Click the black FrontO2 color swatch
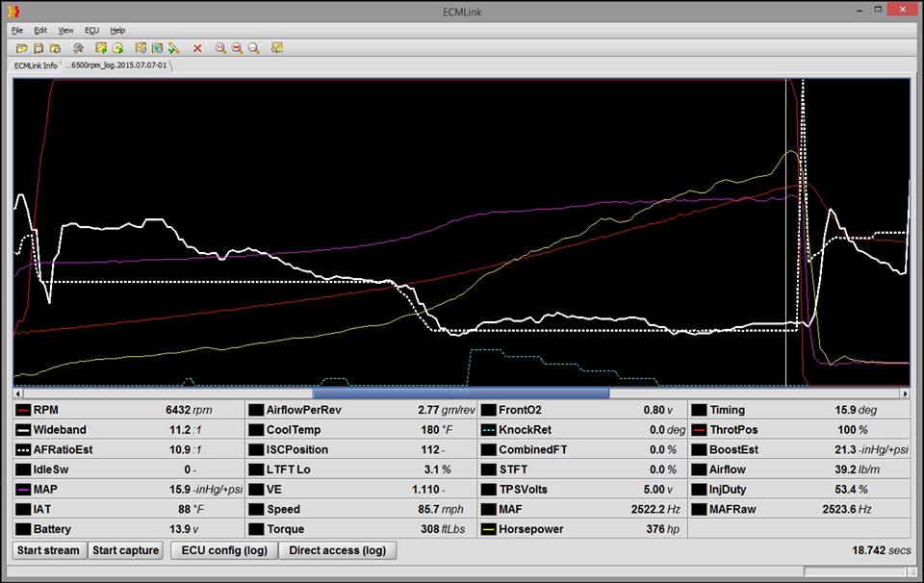The width and height of the screenshot is (924, 583). pyautogui.click(x=489, y=410)
